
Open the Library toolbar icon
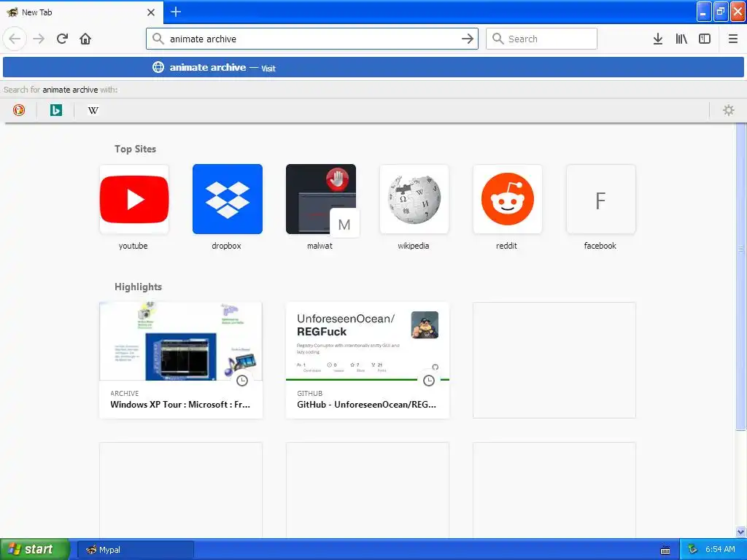(x=681, y=39)
